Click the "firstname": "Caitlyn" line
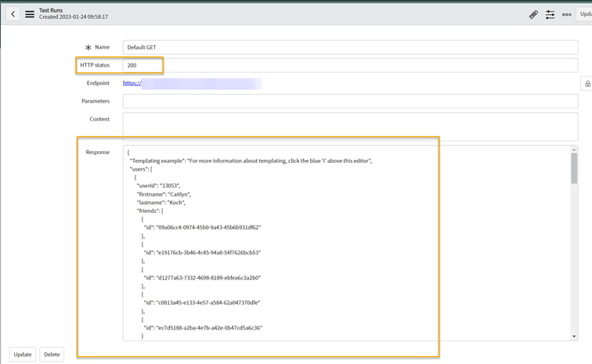This screenshot has width=592, height=364. point(164,194)
